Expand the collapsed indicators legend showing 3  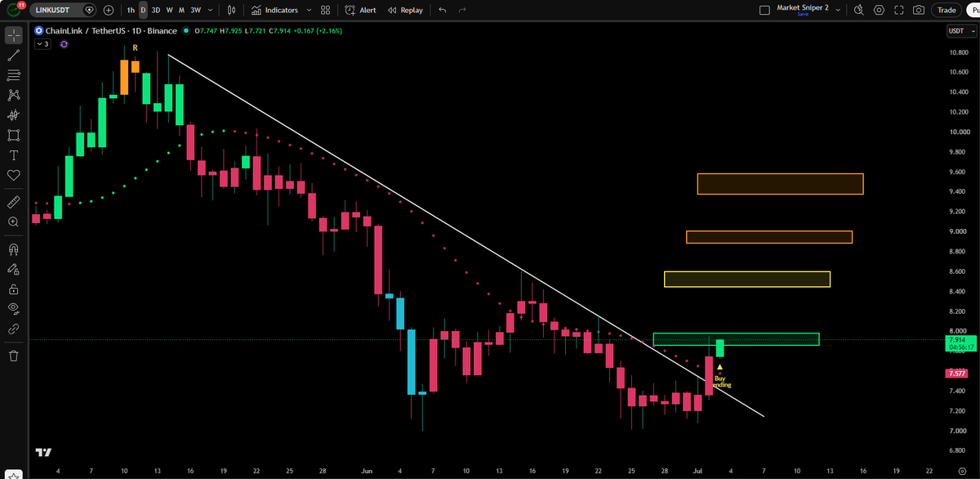[42, 44]
